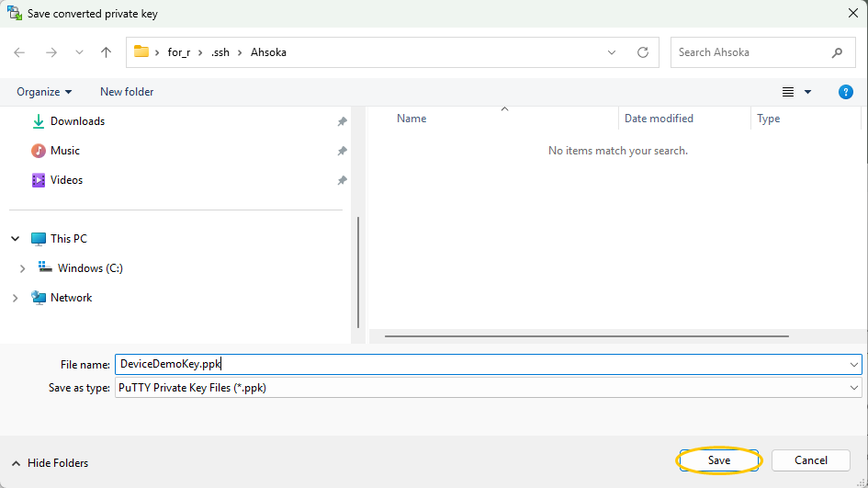Open address bar history dropdown
The height and width of the screenshot is (488, 868).
click(612, 52)
